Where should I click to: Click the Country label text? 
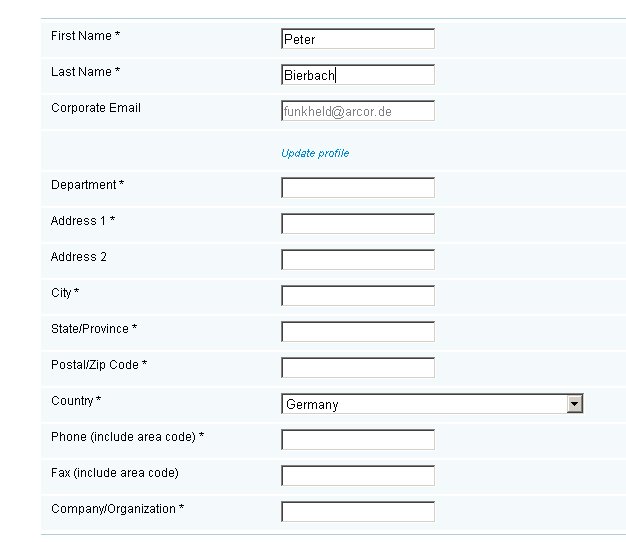[x=76, y=400]
